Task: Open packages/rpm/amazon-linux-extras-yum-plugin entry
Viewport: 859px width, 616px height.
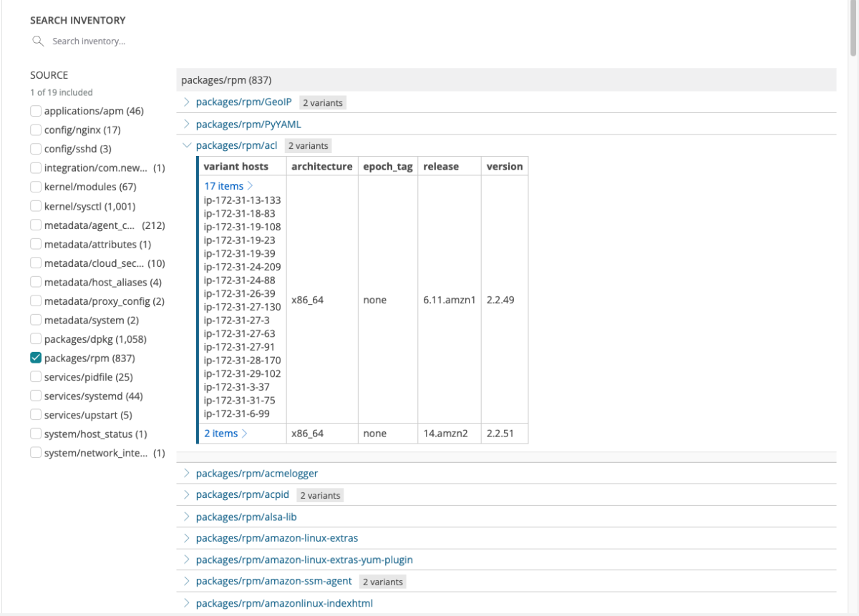Action: 304,559
